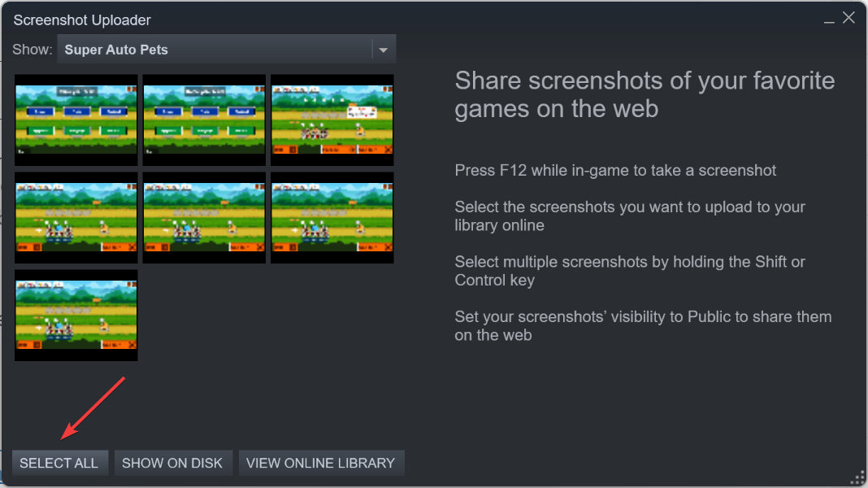Select the lone thumbnail in the third row

click(x=76, y=316)
